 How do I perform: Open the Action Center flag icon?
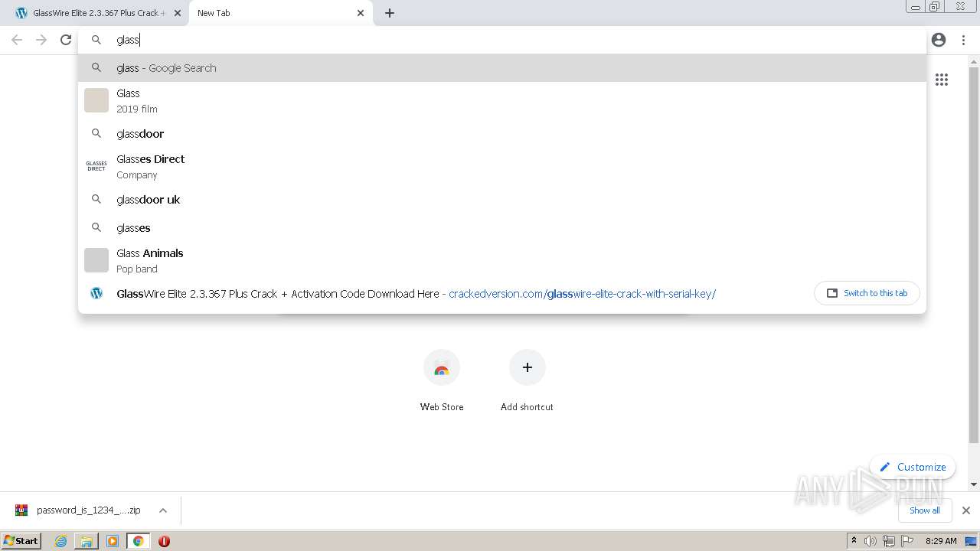tap(908, 541)
